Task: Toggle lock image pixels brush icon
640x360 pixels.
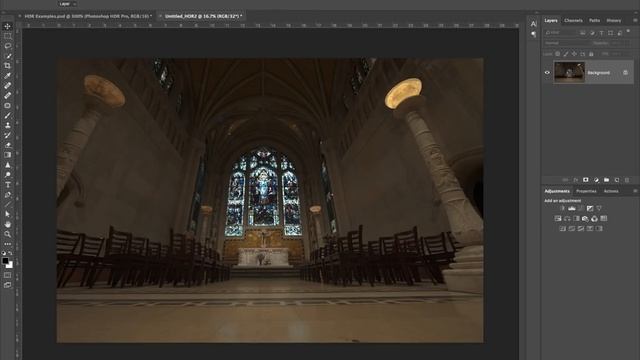Action: tap(566, 53)
